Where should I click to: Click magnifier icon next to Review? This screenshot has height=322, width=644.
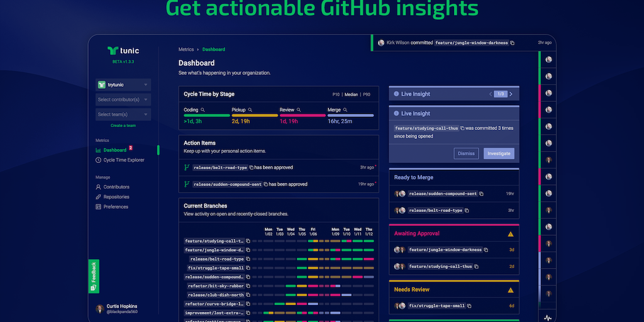299,110
